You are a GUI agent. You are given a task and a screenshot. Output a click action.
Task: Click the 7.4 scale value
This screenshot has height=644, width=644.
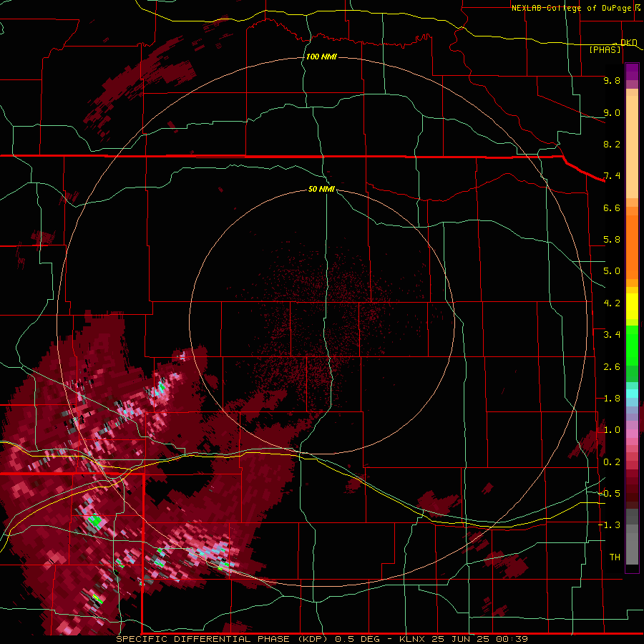tap(612, 176)
